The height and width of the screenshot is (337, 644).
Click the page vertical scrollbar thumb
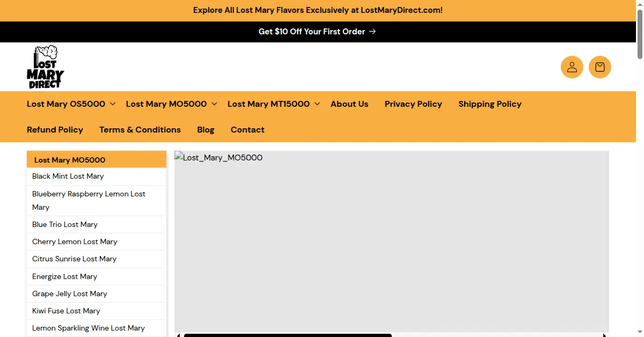pos(640,33)
